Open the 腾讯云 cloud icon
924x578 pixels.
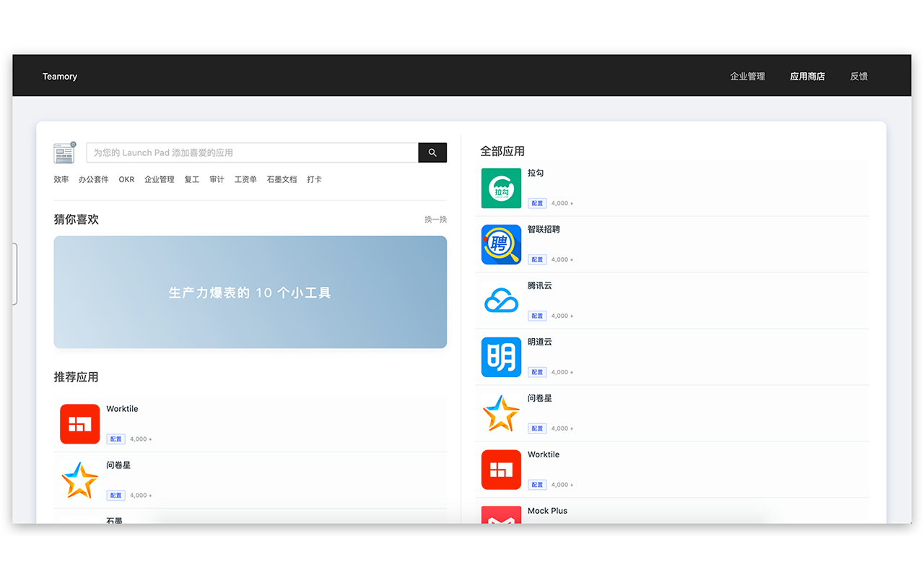tap(501, 301)
